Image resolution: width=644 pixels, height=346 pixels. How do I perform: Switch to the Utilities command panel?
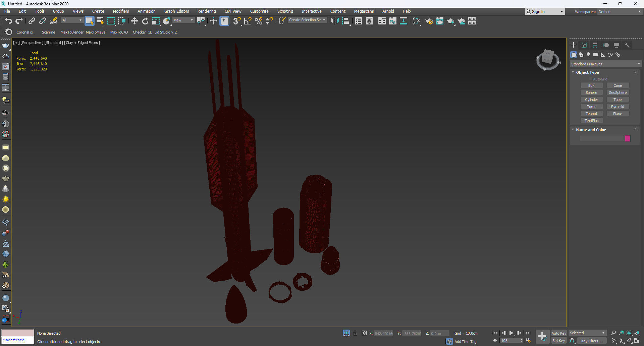pos(627,45)
